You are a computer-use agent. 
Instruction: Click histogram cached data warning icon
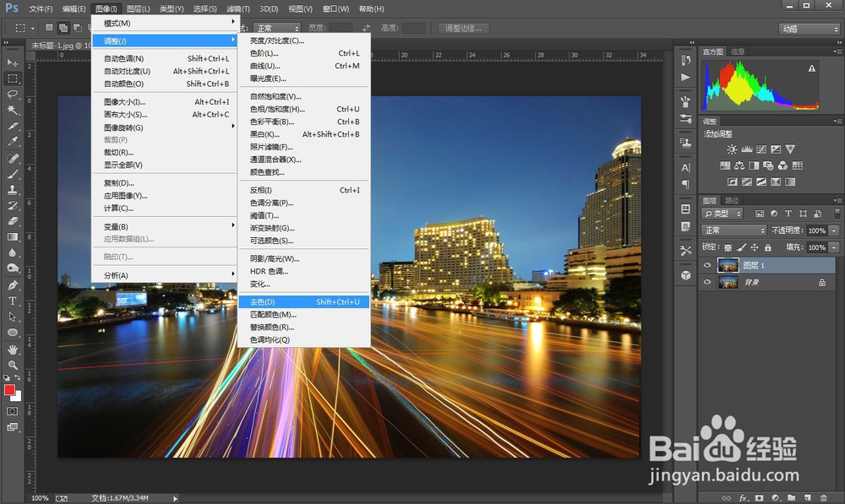click(x=811, y=68)
